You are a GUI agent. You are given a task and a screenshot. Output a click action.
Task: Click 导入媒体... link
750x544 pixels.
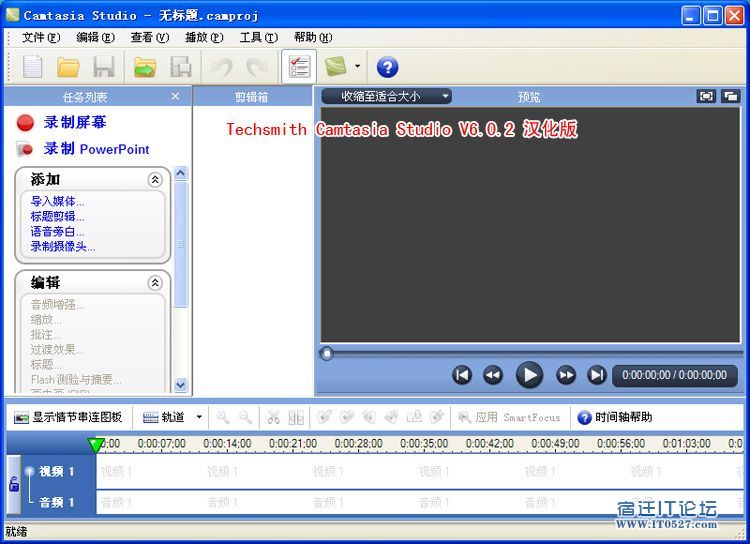(57, 201)
